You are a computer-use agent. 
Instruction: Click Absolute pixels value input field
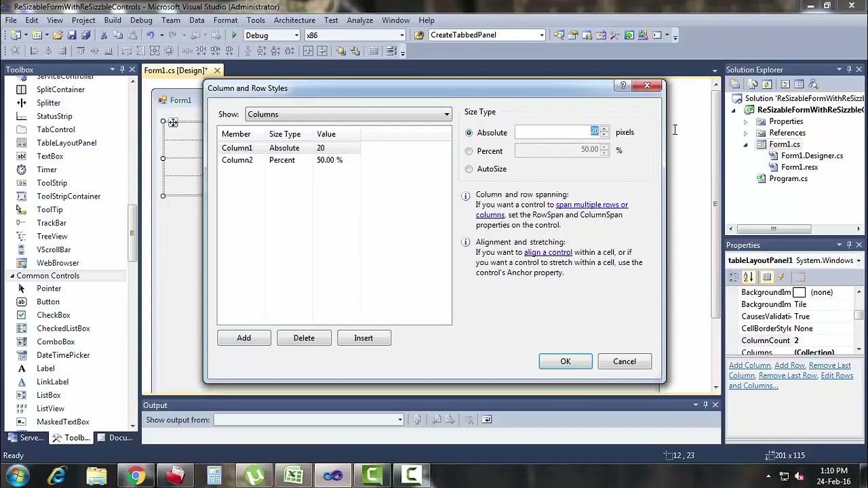point(557,132)
